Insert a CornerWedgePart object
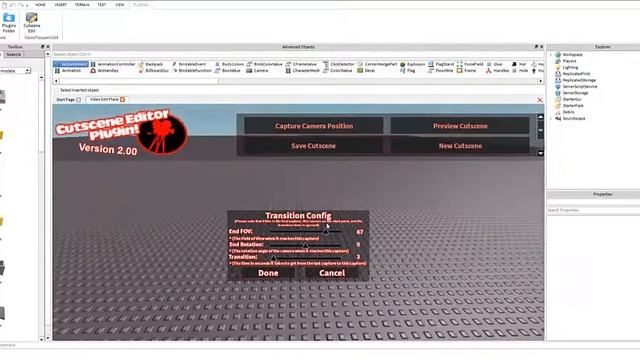Image resolution: width=640 pixels, height=360 pixels. (378, 64)
